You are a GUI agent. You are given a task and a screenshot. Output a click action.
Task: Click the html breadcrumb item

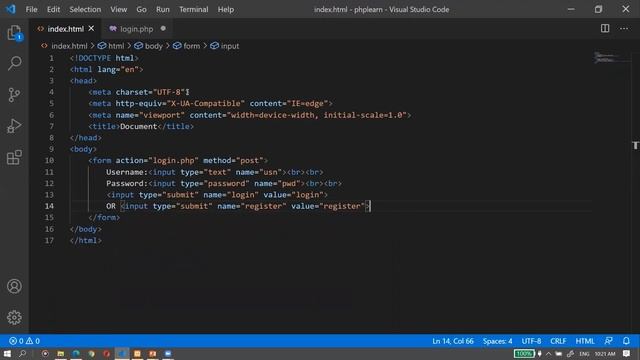116,46
